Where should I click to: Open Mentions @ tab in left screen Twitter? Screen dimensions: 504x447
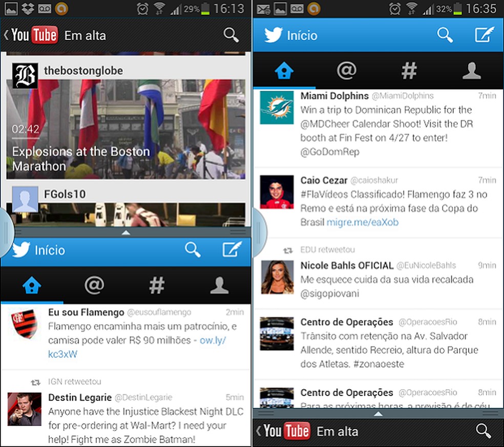pos(94,285)
